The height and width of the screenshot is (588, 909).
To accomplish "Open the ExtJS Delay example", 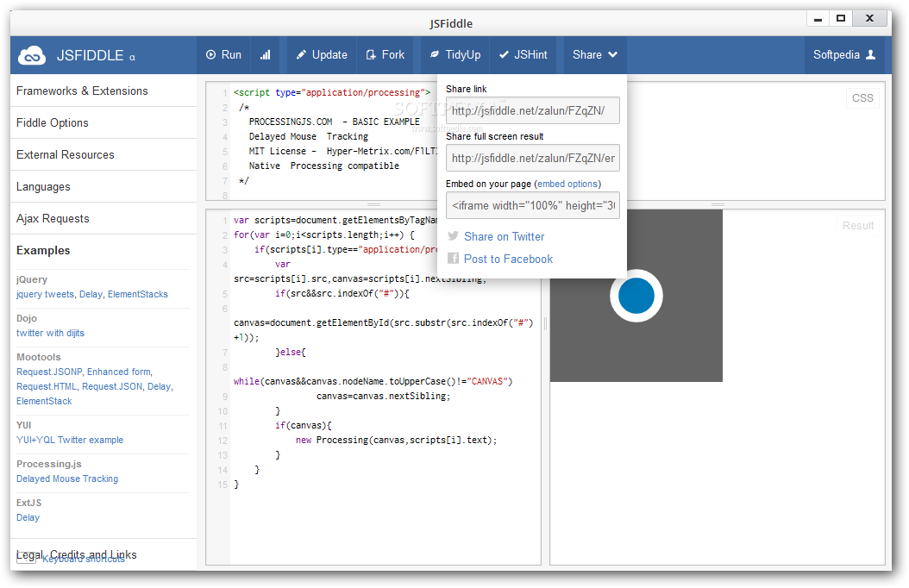I will coord(28,517).
